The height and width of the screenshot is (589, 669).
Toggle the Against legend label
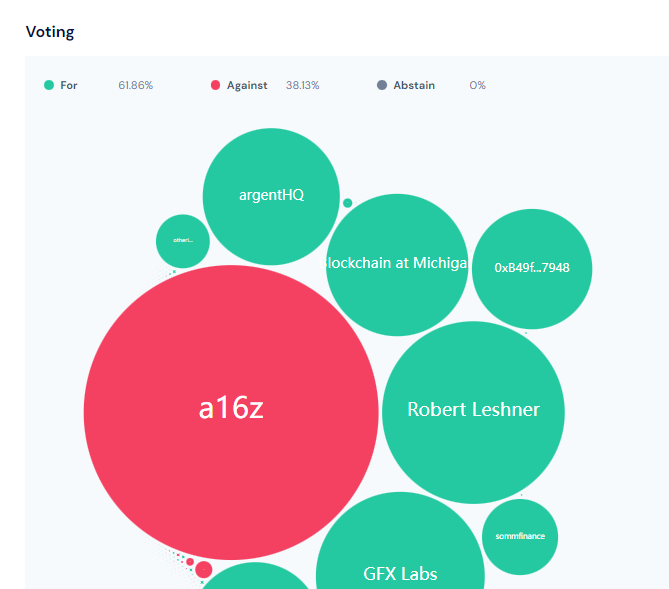(x=247, y=86)
